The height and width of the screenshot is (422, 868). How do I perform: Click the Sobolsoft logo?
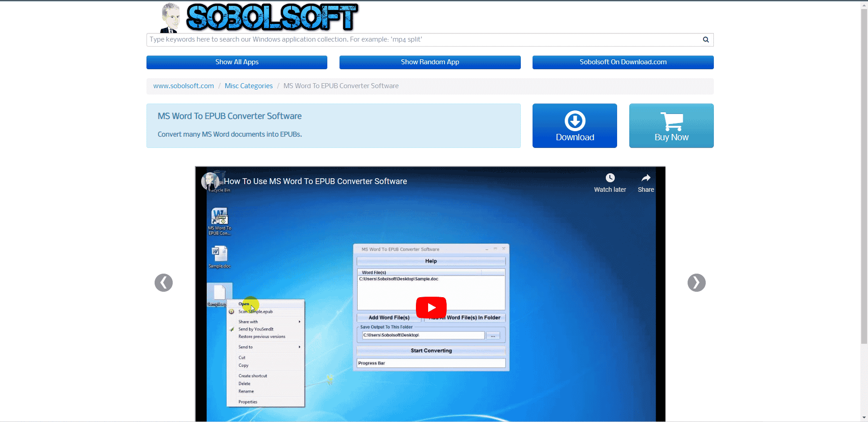tap(259, 17)
